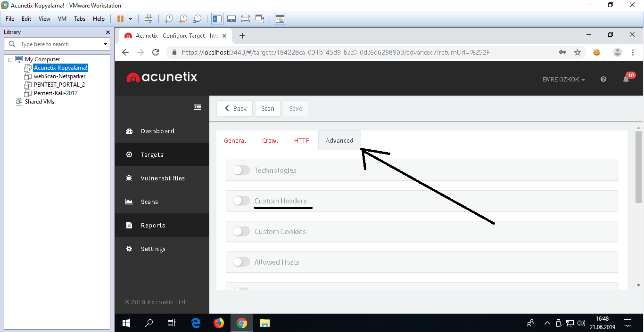Collapse sidebar using the hamburger menu icon

(198, 107)
